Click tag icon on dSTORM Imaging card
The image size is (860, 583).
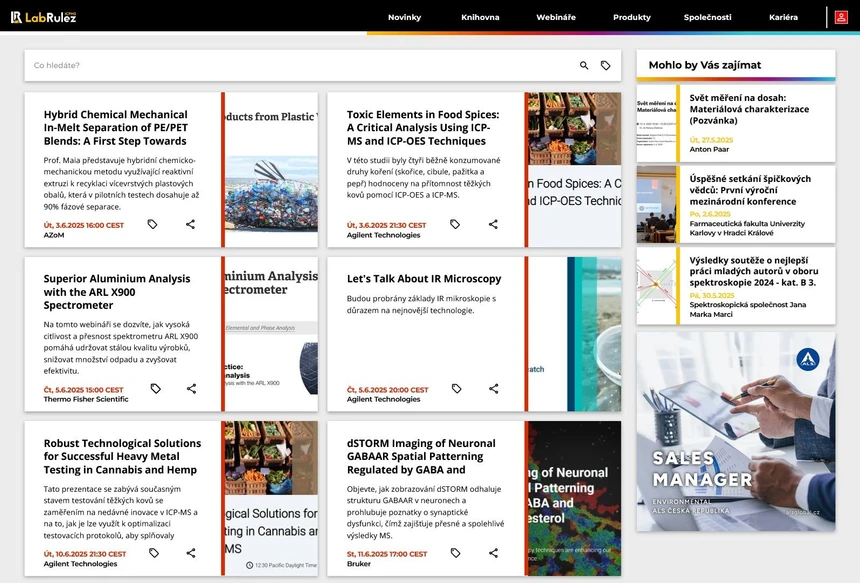tap(455, 553)
